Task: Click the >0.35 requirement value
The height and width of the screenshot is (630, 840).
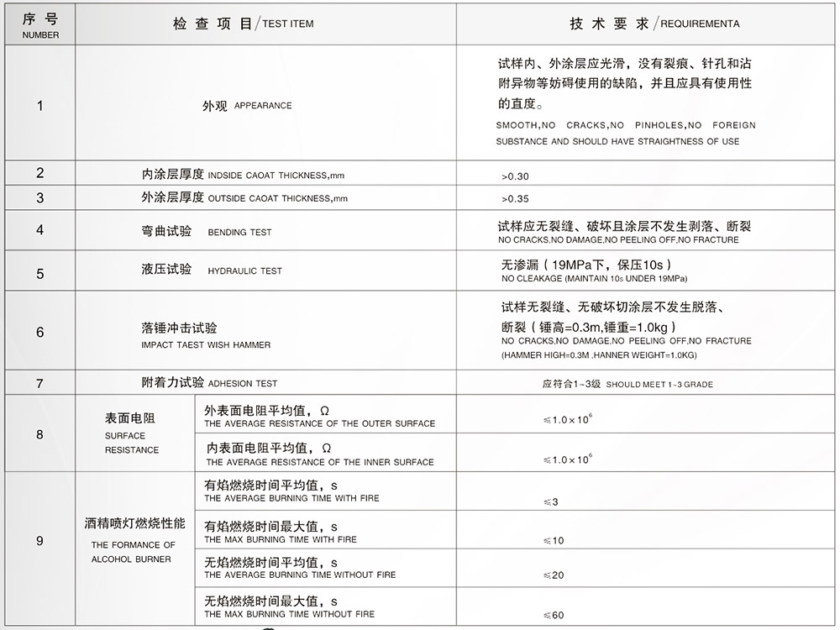Action: [515, 199]
